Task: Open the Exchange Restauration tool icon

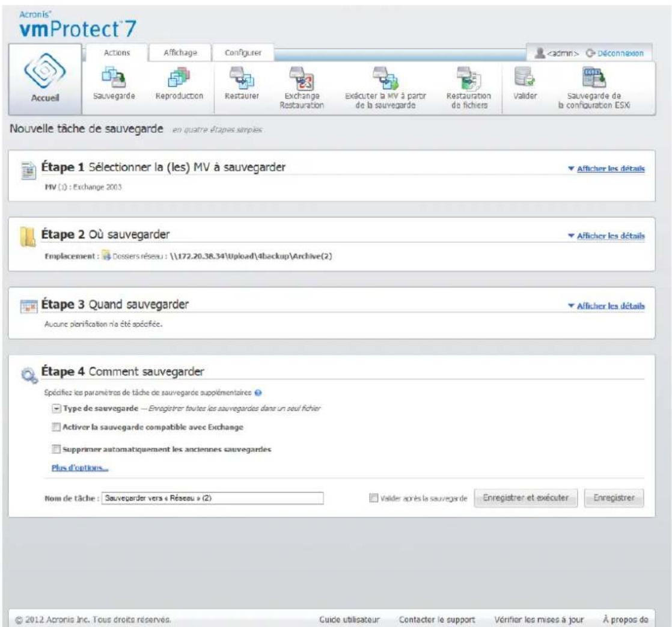Action: pyautogui.click(x=302, y=78)
